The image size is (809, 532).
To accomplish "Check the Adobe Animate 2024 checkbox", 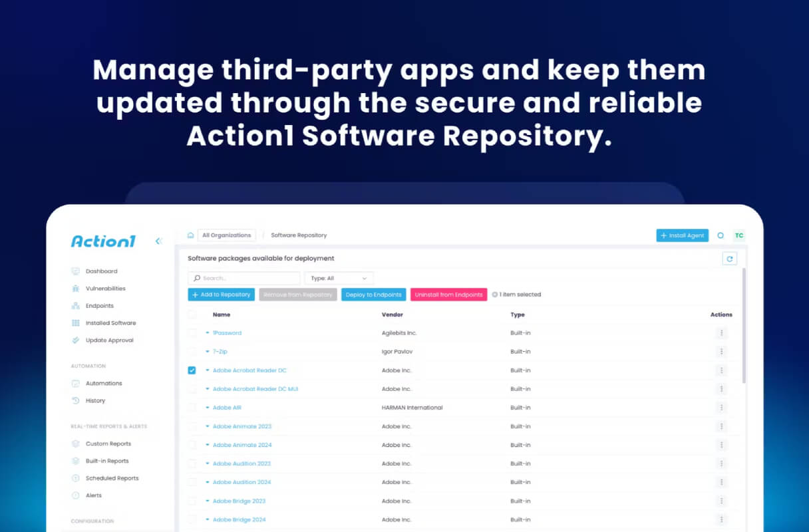I will coord(192,445).
